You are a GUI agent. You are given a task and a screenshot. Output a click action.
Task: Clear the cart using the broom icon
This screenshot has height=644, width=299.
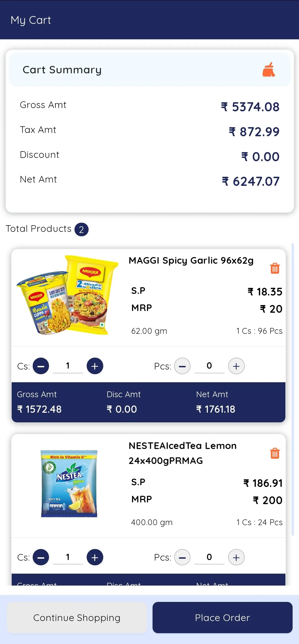tap(268, 70)
